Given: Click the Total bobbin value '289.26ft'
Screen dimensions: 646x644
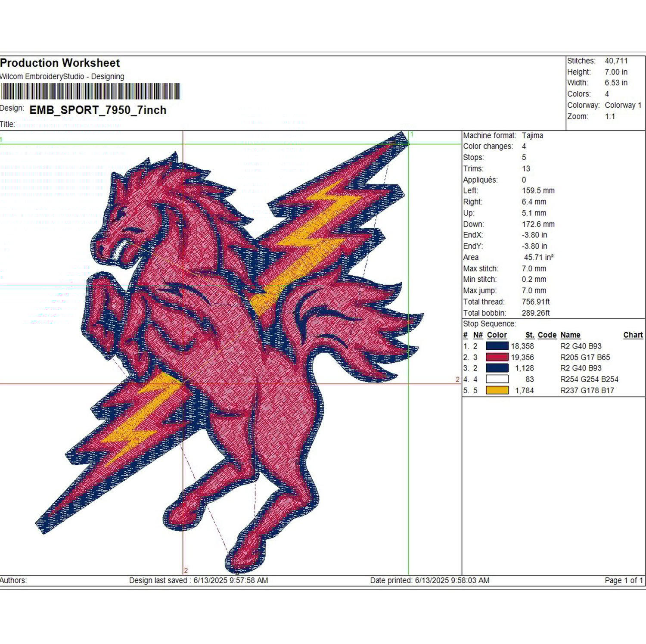Looking at the screenshot, I should tap(536, 313).
